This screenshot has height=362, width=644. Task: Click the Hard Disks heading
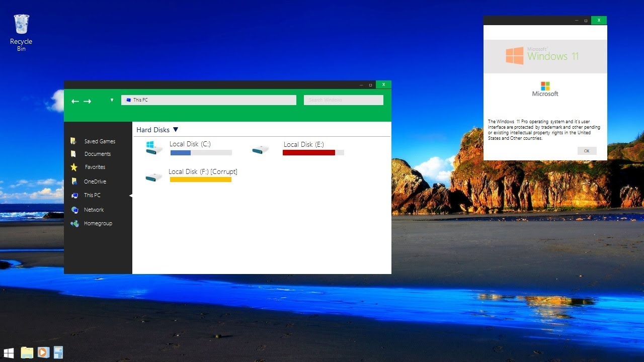click(x=153, y=130)
